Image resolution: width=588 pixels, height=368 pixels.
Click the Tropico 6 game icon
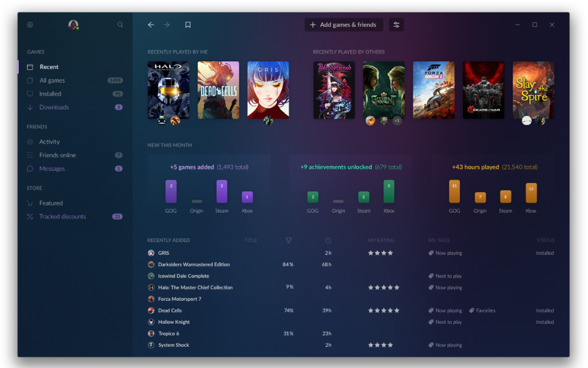151,333
